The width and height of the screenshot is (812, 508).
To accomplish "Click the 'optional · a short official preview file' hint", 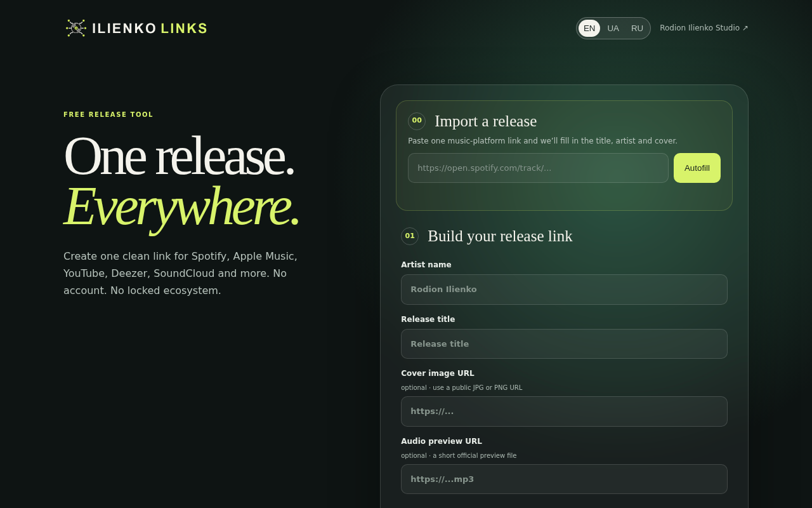I will [459, 455].
